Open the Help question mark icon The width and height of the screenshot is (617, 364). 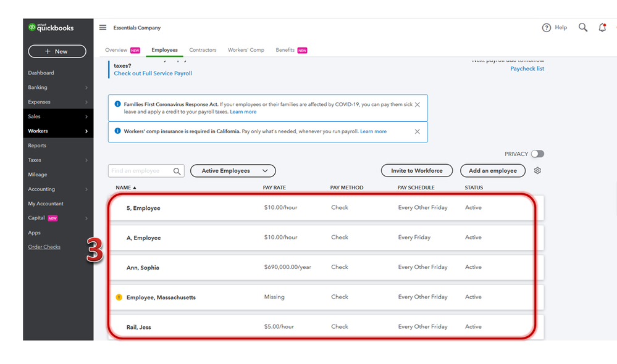546,28
